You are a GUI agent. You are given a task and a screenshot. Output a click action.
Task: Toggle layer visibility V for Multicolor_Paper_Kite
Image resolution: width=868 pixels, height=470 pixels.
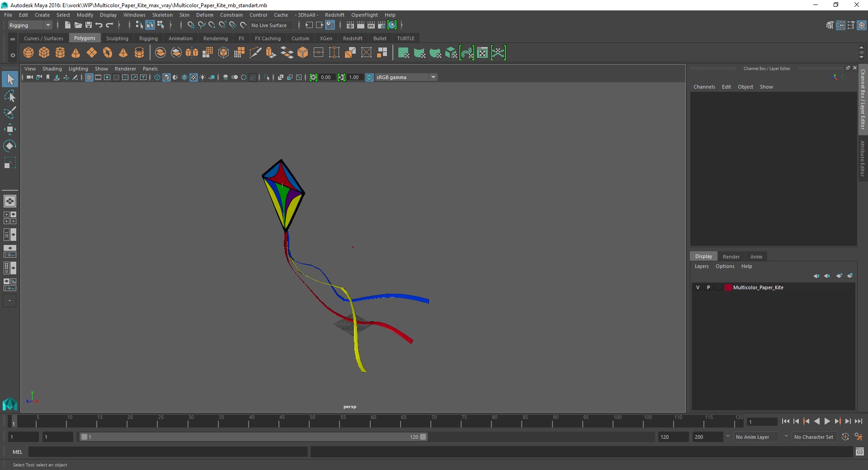click(x=698, y=287)
